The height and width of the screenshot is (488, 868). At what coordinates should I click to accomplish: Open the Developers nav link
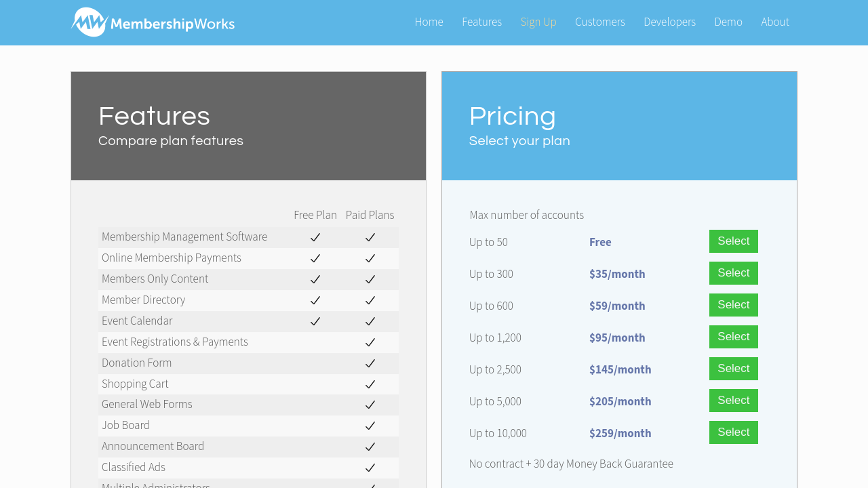tap(669, 22)
